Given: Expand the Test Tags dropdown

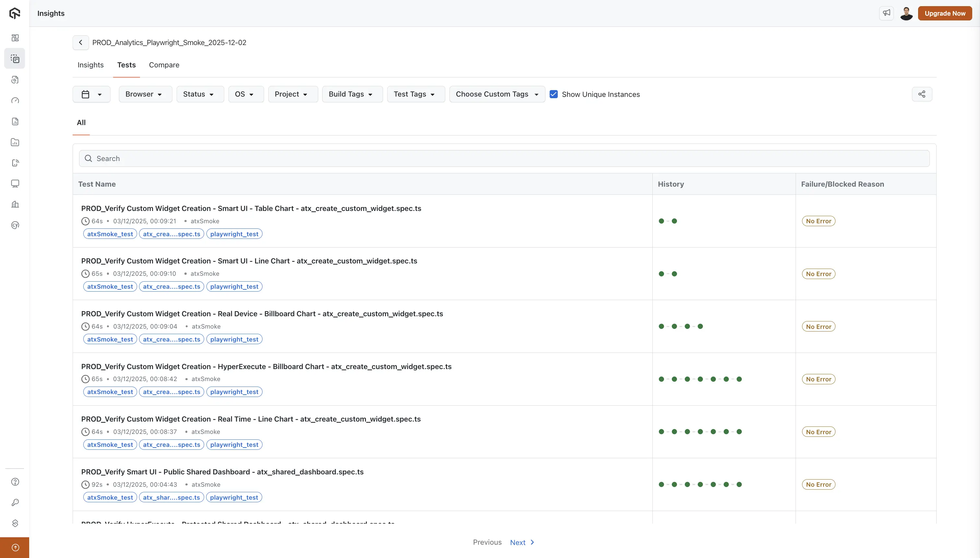Looking at the screenshot, I should (415, 94).
